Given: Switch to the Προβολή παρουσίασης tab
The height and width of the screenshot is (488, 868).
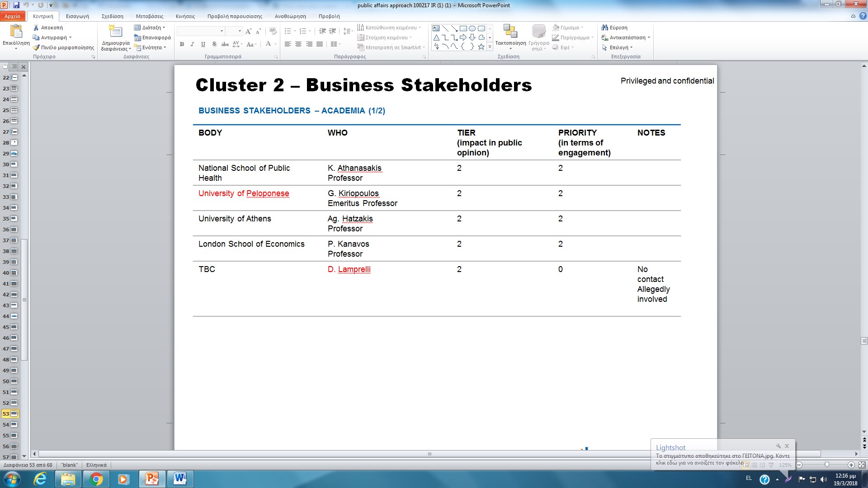Looking at the screenshot, I should [x=235, y=16].
